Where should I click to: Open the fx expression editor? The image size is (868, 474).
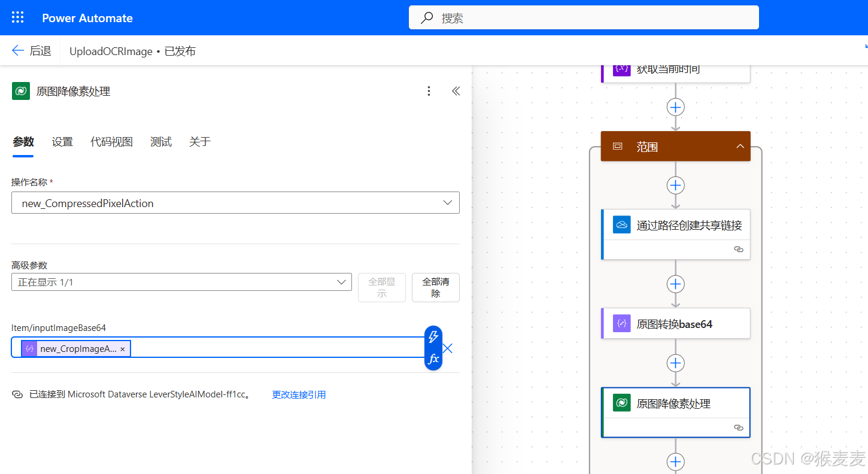[433, 359]
